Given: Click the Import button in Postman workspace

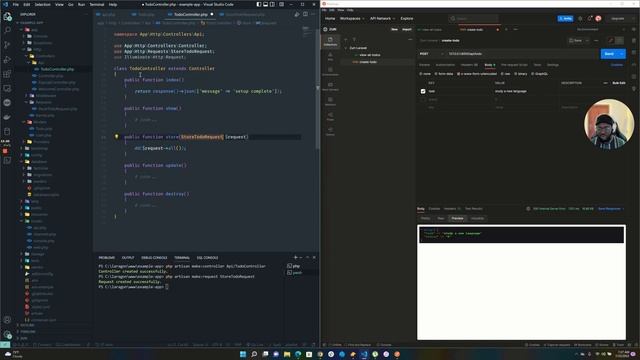Looking at the screenshot, I should (407, 29).
